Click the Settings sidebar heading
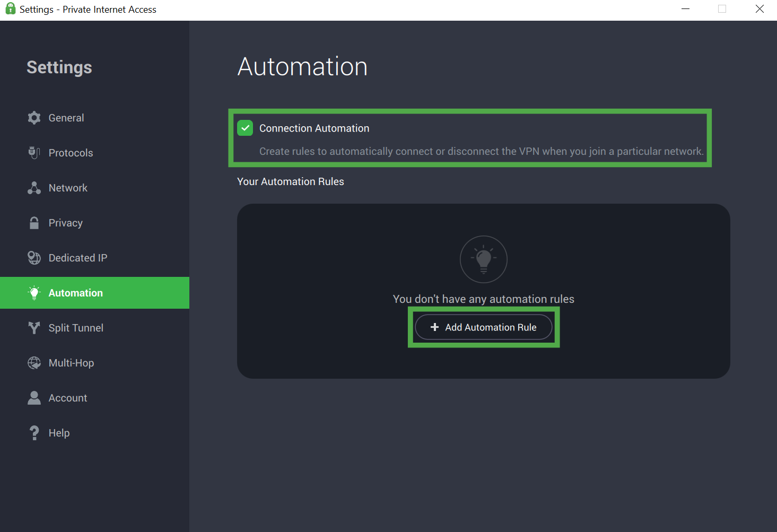The image size is (777, 532). [59, 67]
